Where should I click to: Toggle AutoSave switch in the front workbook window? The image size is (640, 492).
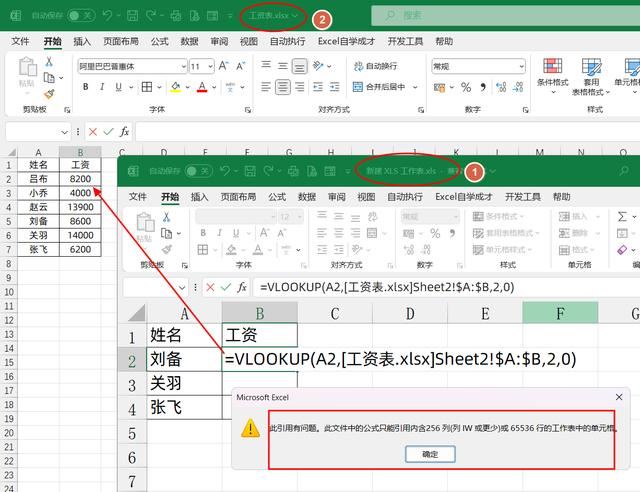198,171
